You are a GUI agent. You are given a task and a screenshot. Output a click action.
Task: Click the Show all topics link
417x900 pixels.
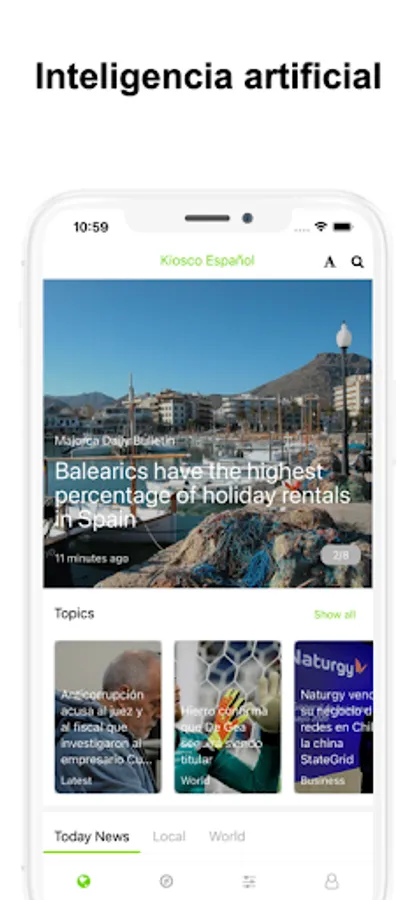point(335,614)
